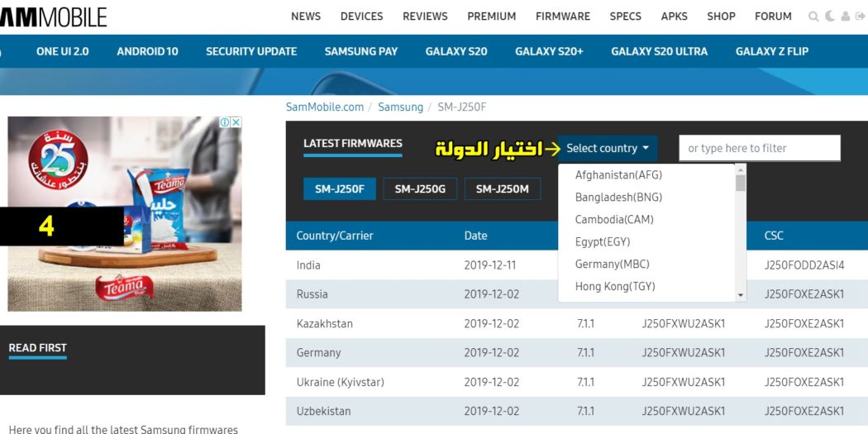Open the site search magnifier icon
The image size is (868, 434).
(813, 17)
